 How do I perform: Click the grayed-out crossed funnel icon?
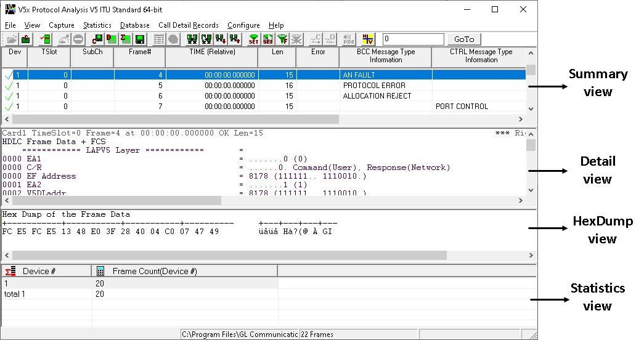click(x=296, y=39)
